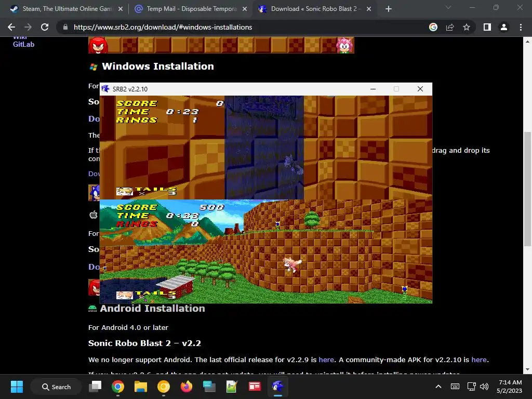
Task: Share this page via share icon
Action: [x=450, y=27]
